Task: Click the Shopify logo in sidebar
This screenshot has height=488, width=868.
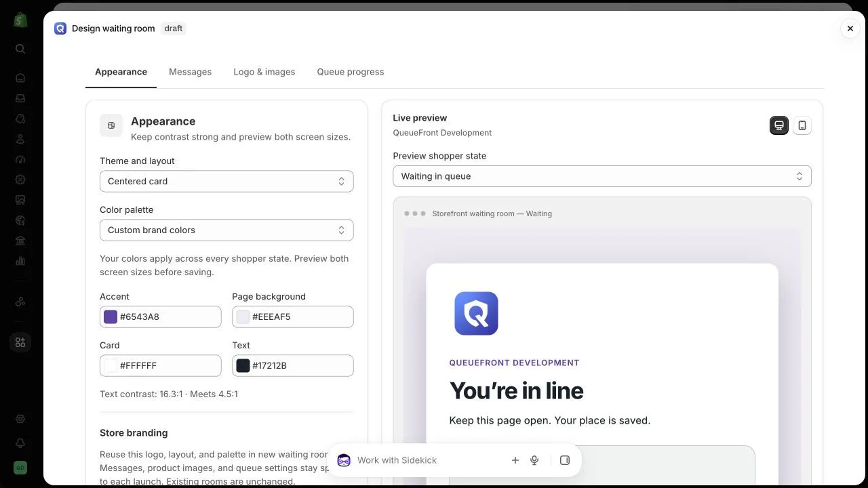Action: 20,20
